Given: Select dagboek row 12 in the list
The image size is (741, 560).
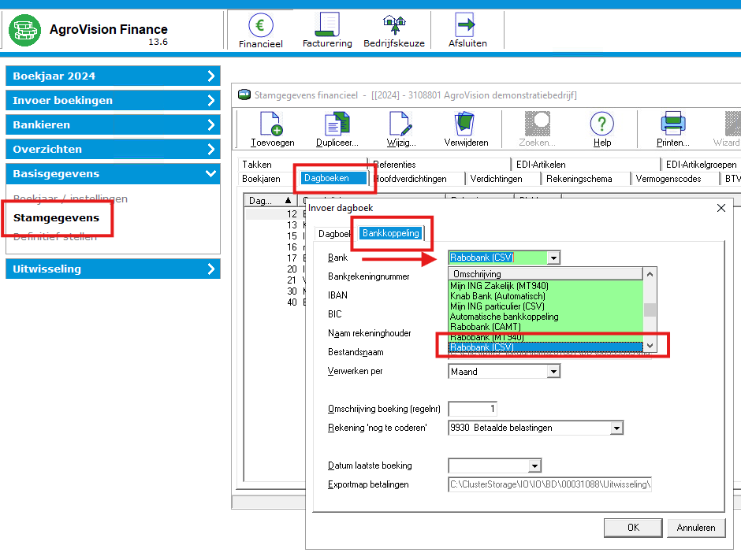Looking at the screenshot, I should pyautogui.click(x=274, y=214).
